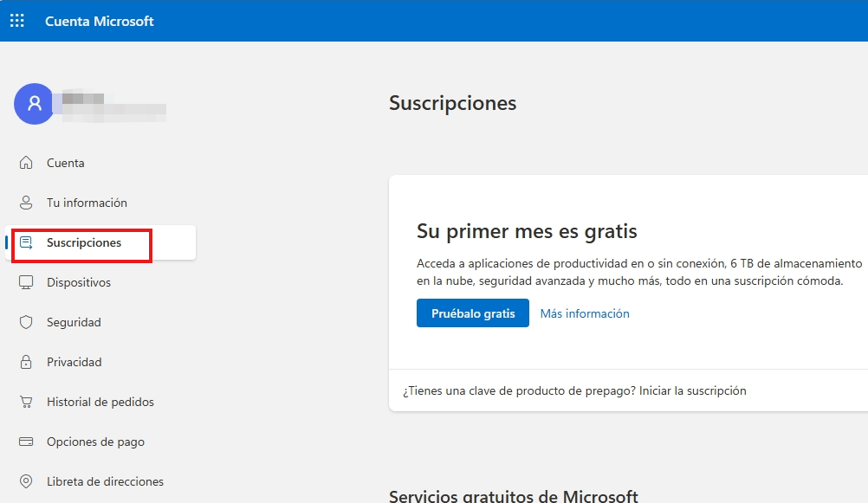Click the house icon beside Cuenta
Screen dimensions: 868x503
[26, 163]
